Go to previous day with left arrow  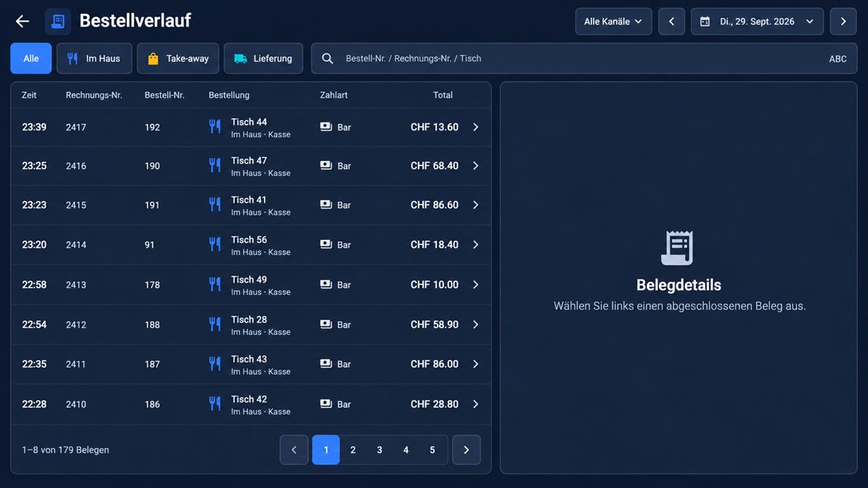[x=672, y=22]
